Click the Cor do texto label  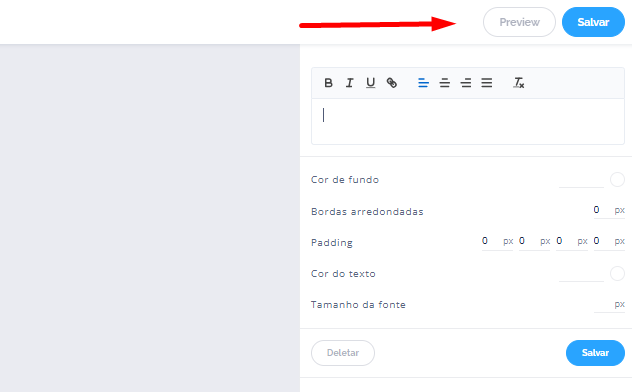tap(343, 274)
